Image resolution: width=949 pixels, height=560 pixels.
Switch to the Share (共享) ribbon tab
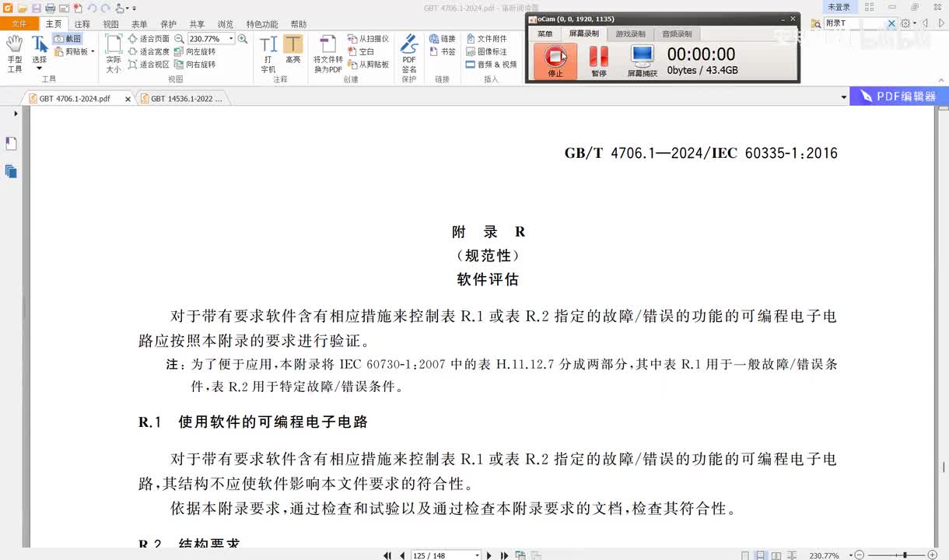[x=197, y=24]
